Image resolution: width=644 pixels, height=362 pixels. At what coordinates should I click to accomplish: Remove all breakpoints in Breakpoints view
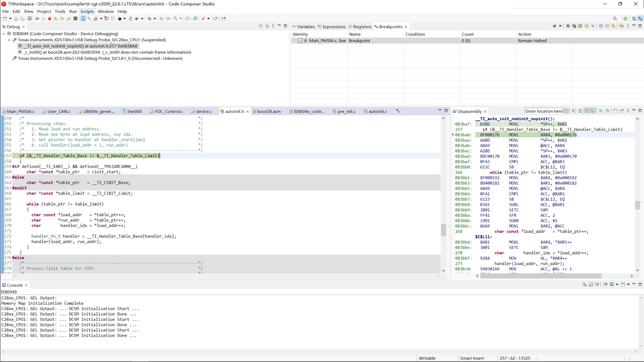(574, 26)
